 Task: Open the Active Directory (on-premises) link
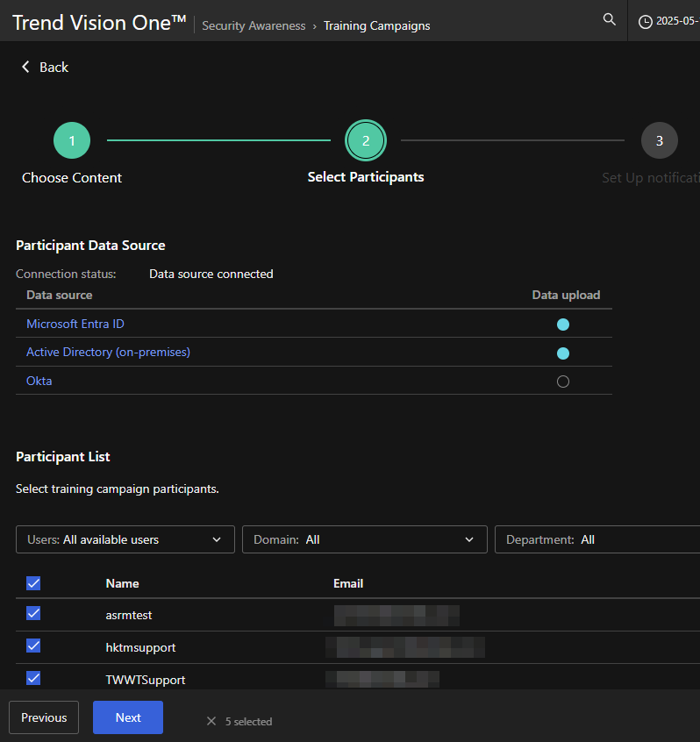pos(108,352)
